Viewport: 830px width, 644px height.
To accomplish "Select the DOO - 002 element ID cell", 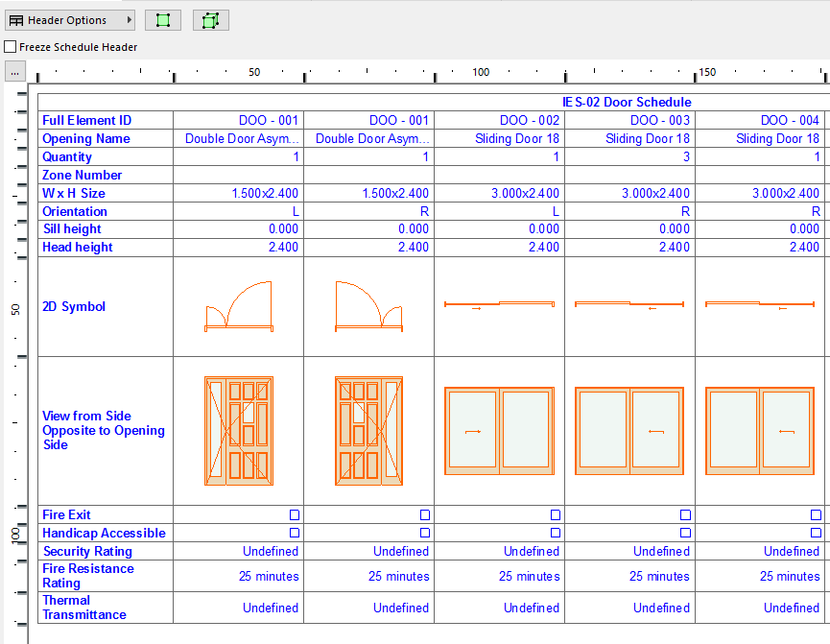I will pyautogui.click(x=499, y=120).
